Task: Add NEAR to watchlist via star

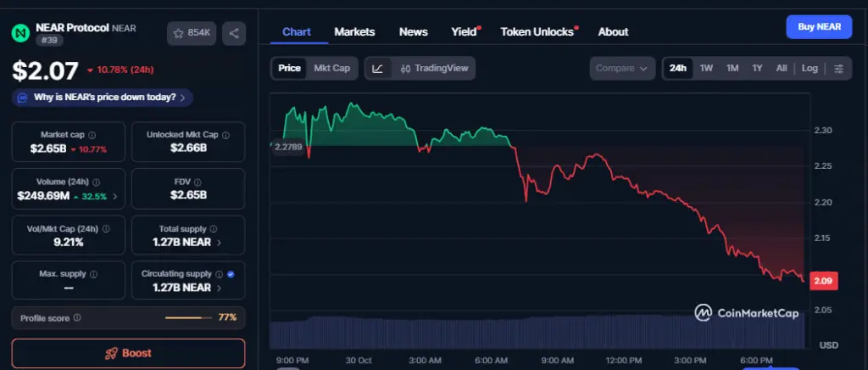Action: click(178, 33)
